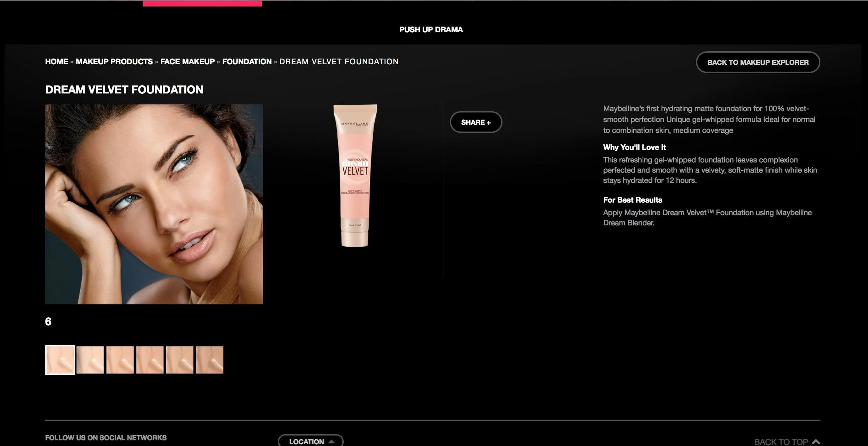Click the 'Why You'll Love It' heading
This screenshot has width=868, height=446.
click(x=634, y=147)
